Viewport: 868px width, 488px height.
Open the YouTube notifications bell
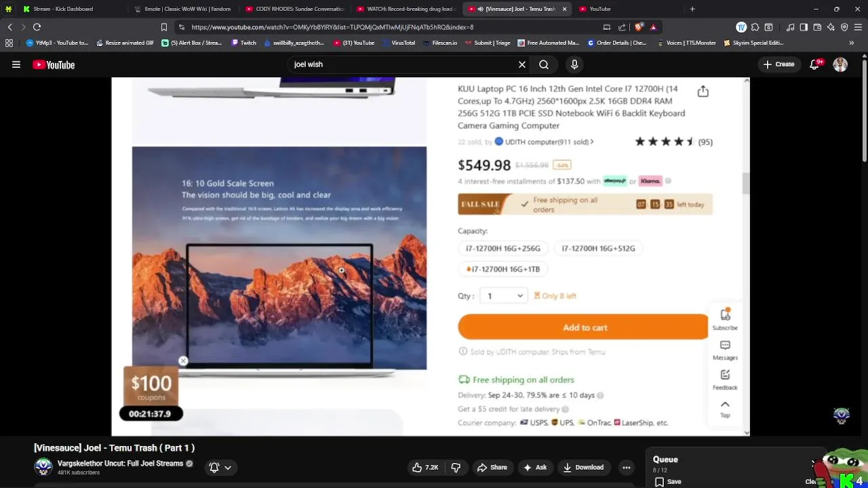pos(816,64)
